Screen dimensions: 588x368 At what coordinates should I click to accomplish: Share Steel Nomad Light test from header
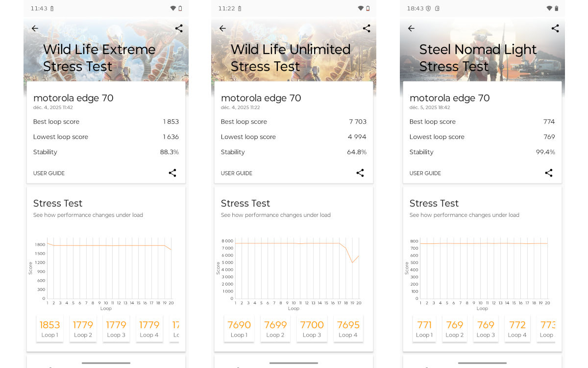coord(555,28)
